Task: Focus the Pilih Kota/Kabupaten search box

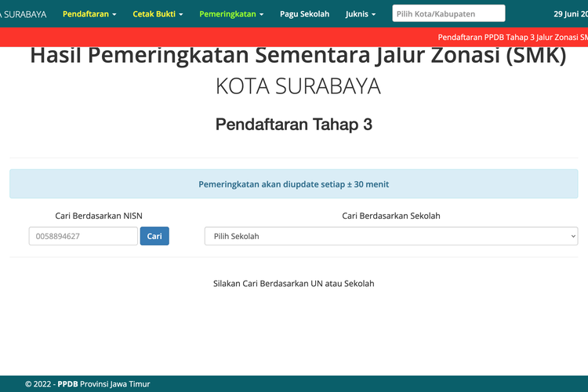Action: point(448,13)
